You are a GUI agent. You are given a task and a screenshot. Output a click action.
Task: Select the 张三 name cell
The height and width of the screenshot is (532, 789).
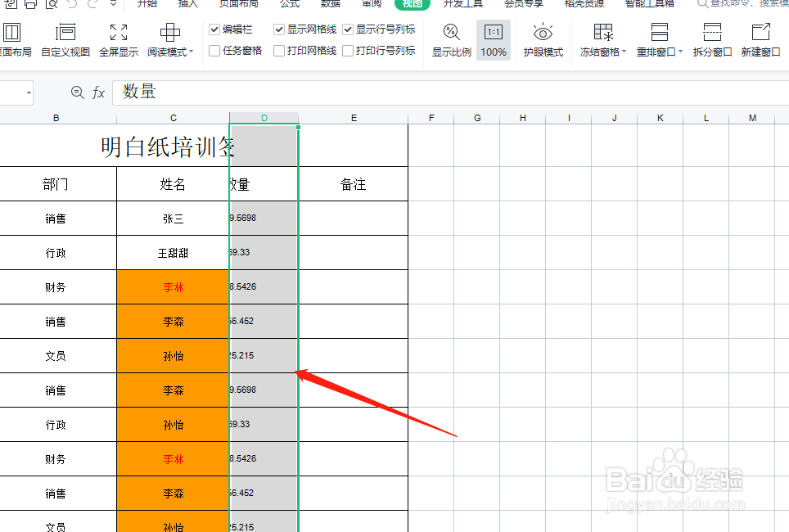pos(173,219)
